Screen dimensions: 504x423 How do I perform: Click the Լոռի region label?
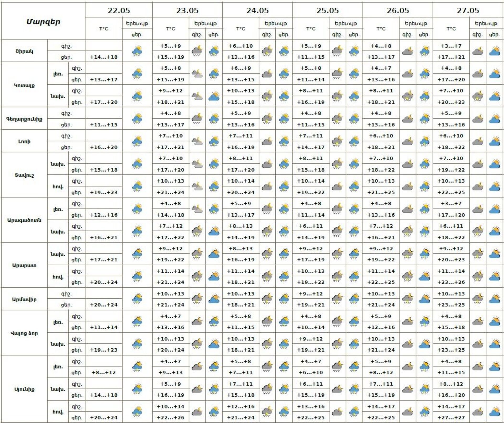pos(24,141)
